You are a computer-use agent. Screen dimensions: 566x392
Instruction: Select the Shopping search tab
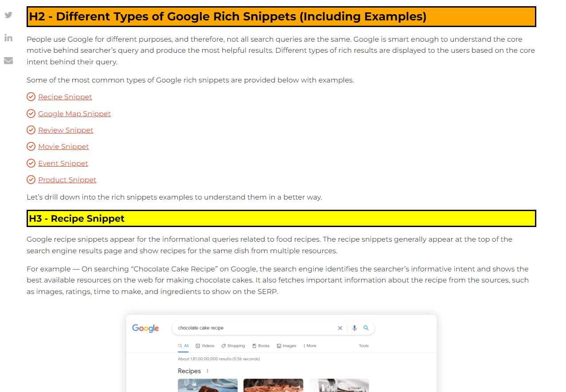click(x=233, y=345)
